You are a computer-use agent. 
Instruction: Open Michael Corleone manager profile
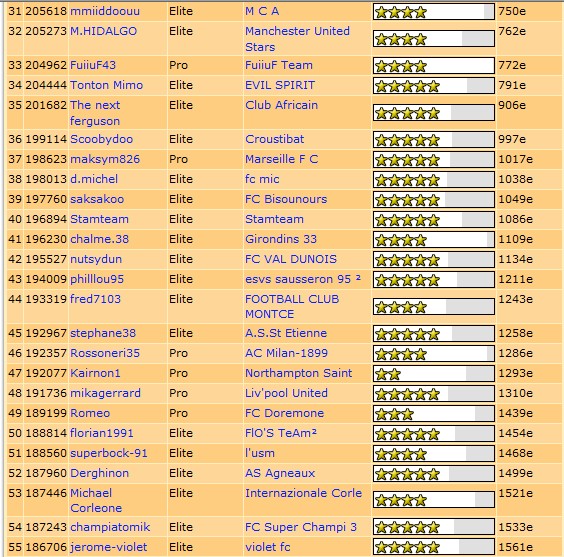point(96,500)
